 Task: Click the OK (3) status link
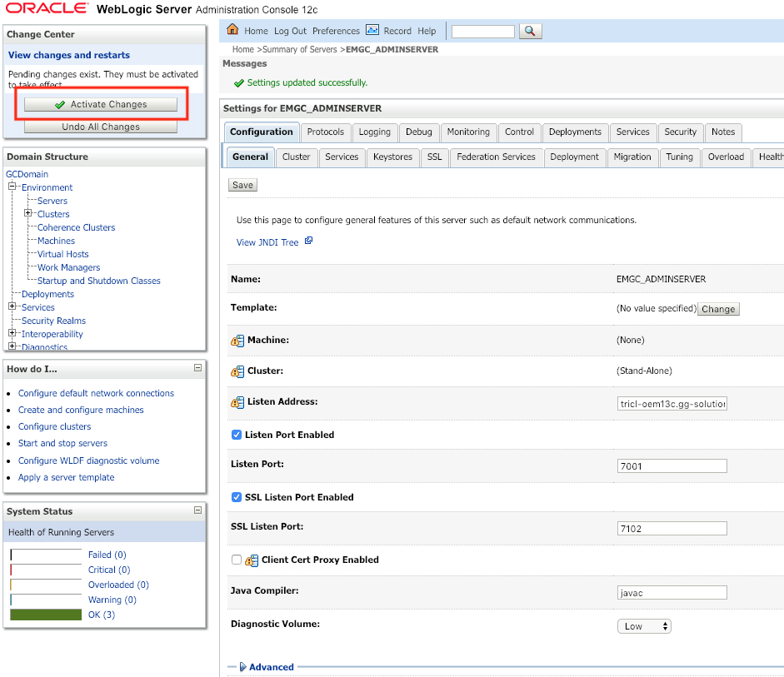click(x=102, y=615)
